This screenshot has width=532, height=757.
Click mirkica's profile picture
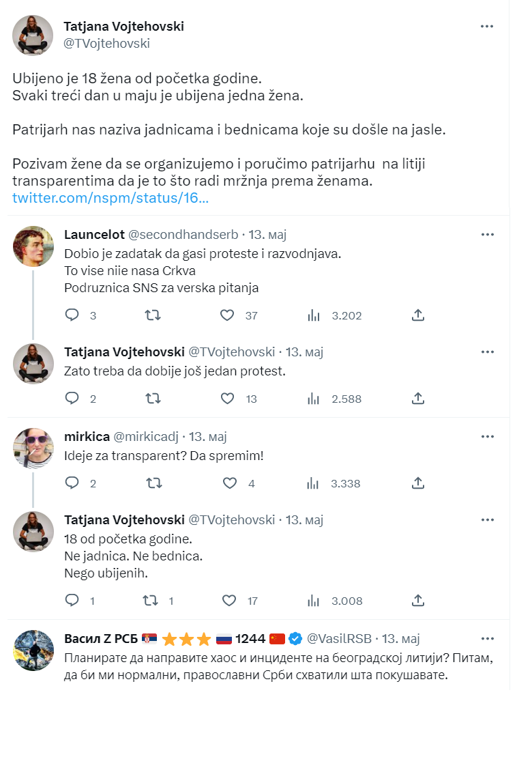coord(33,448)
